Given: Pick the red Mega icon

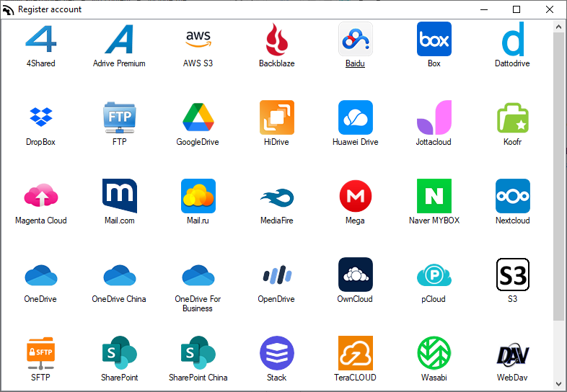Looking at the screenshot, I should point(356,196).
